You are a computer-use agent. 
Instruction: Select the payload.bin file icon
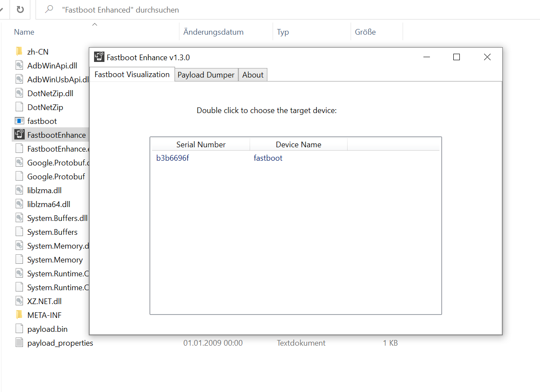(x=19, y=329)
